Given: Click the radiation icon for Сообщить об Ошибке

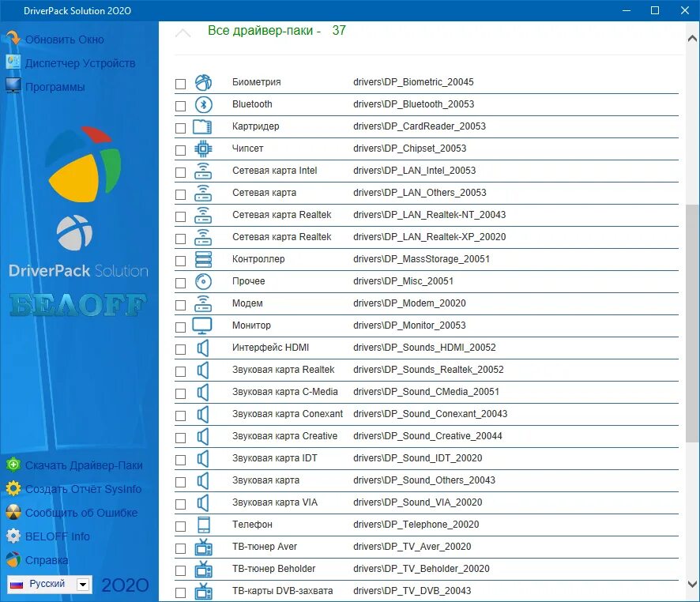Looking at the screenshot, I should pyautogui.click(x=13, y=512).
